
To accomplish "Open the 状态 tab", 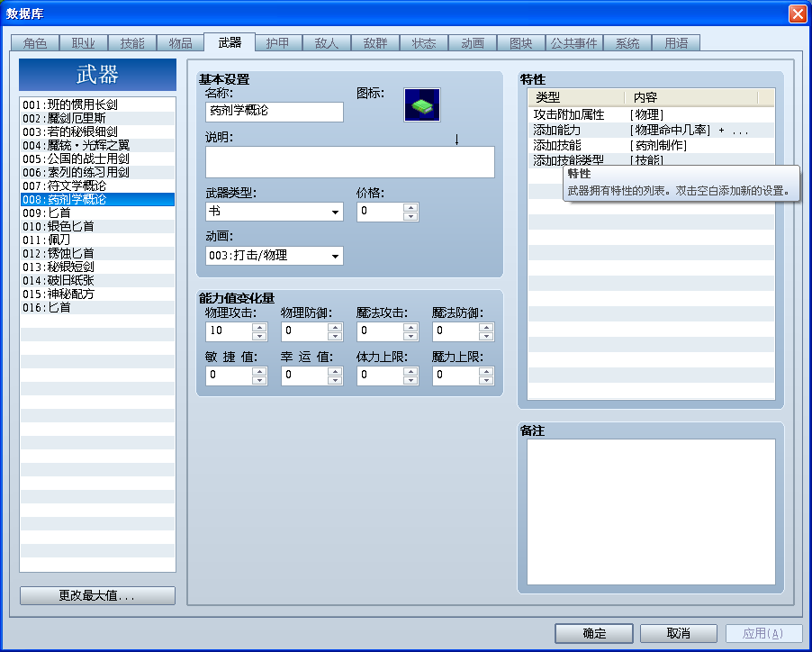I will point(424,43).
